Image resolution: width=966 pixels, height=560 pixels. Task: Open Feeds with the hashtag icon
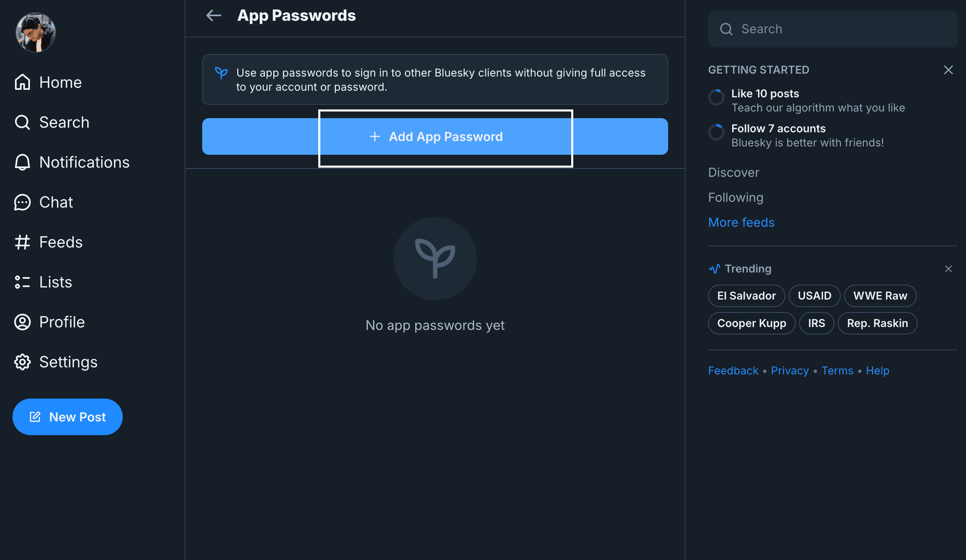[22, 242]
